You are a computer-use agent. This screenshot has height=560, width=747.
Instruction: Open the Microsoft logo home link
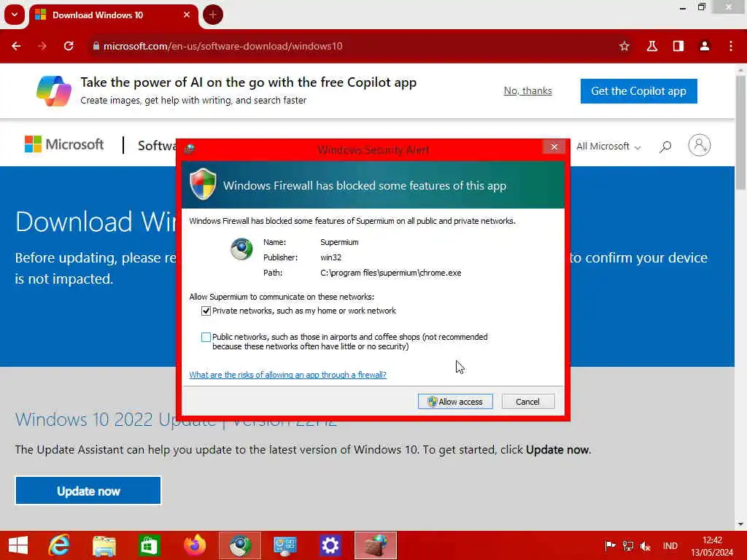64,144
